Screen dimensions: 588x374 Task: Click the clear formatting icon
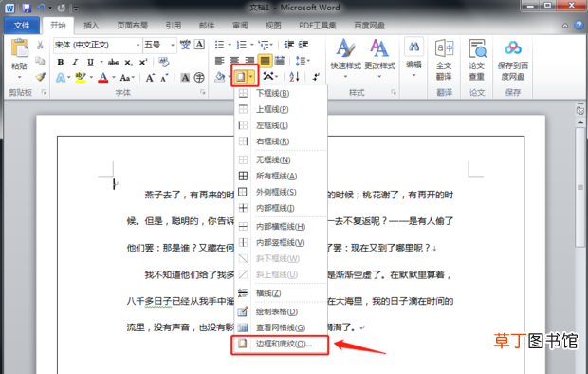pyautogui.click(x=163, y=62)
